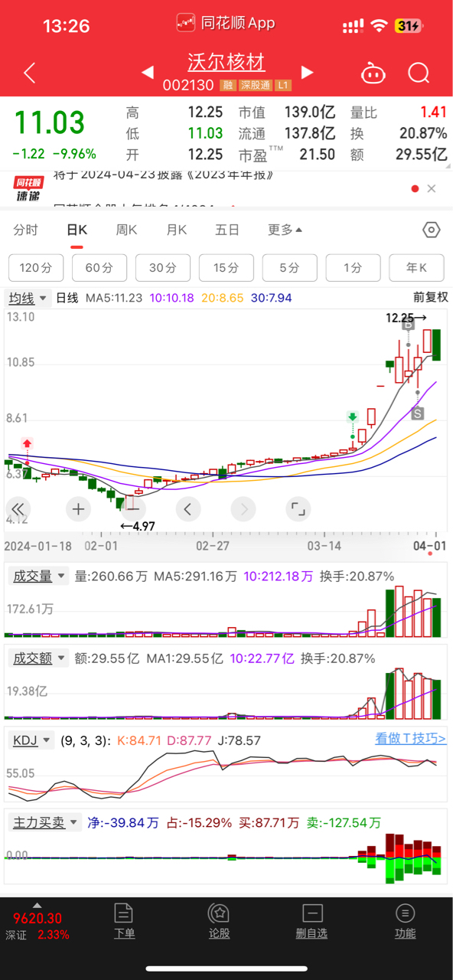Close the news banner with X
This screenshot has width=453, height=980.
tap(432, 188)
